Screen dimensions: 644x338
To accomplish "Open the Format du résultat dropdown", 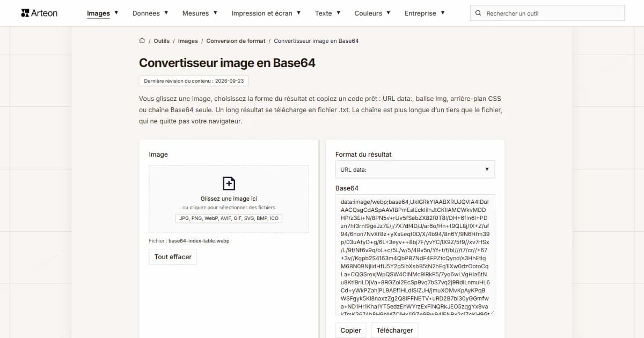I will (x=415, y=170).
